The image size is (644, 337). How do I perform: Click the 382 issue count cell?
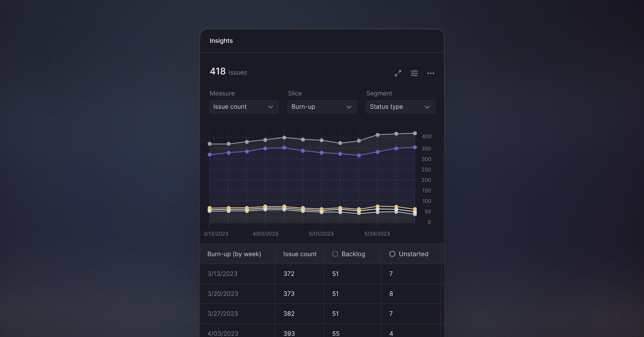pos(289,314)
